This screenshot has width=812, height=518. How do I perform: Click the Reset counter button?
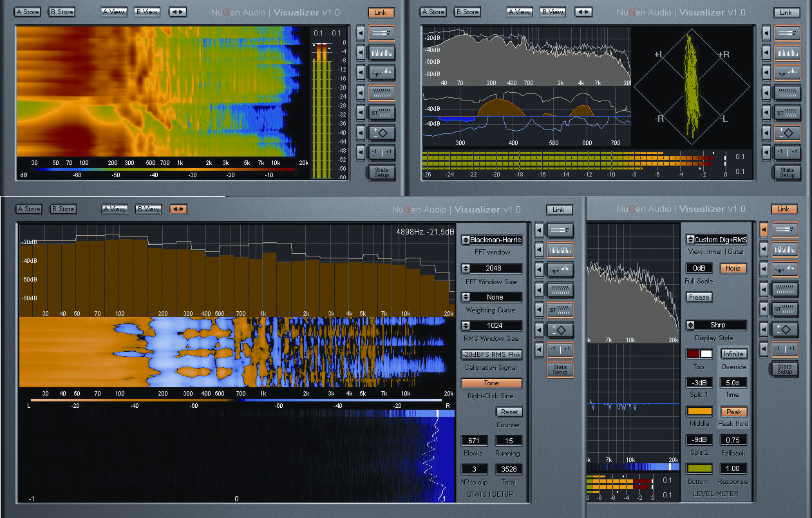click(x=509, y=412)
